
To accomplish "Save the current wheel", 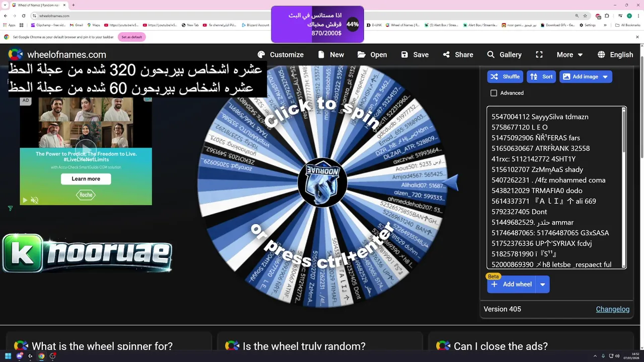I will click(x=415, y=55).
